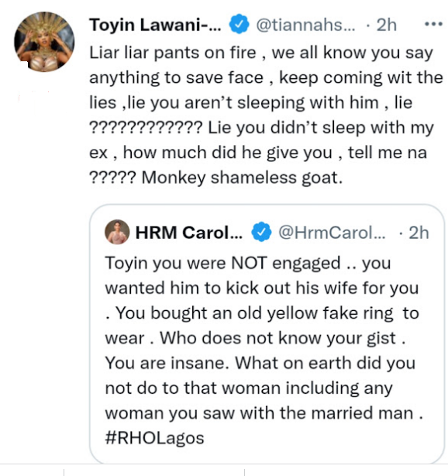Click the 'Monkey shameless goat' line
The width and height of the screenshot is (448, 476).
242,178
